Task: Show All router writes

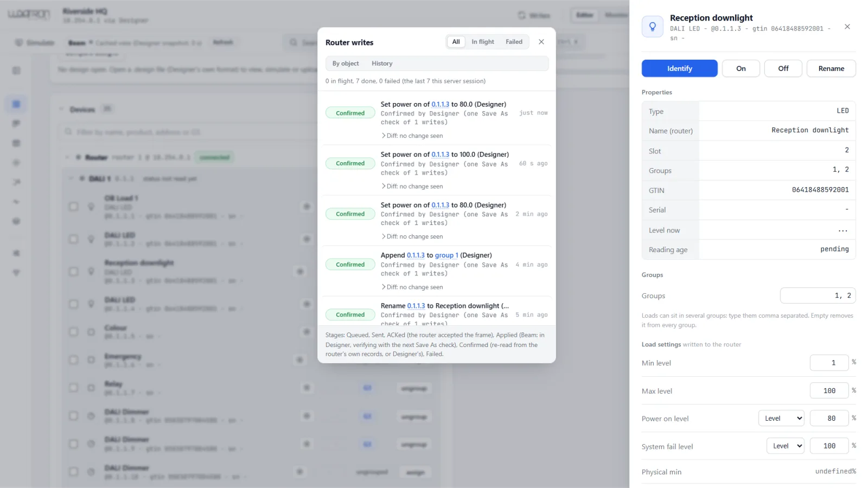Action: coord(456,42)
